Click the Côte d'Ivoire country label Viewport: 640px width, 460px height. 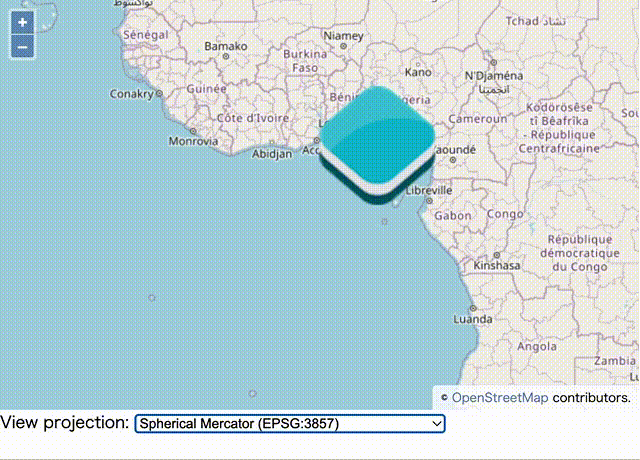tap(253, 118)
